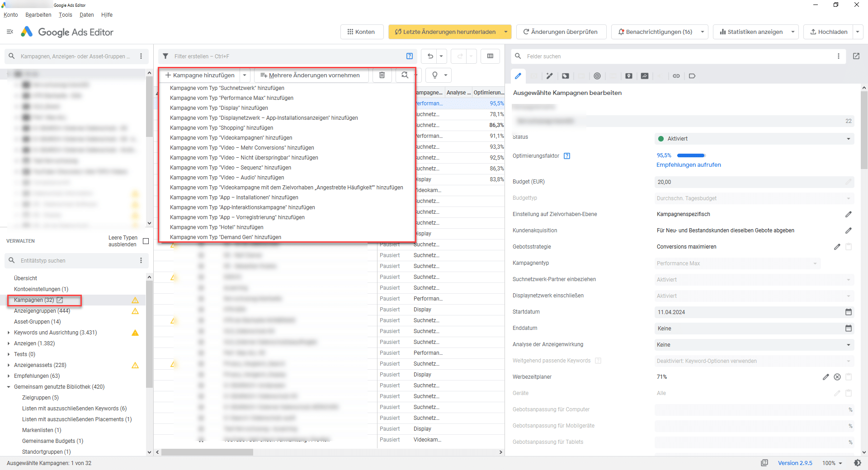Click the undo arrow icon
Viewport: 868px width, 470px height.
430,56
